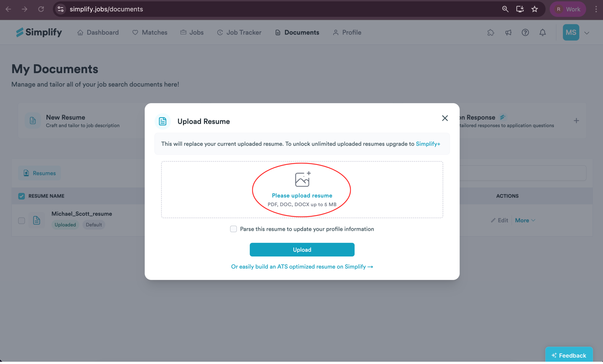
Task: Select the Documents nav item
Action: point(297,32)
